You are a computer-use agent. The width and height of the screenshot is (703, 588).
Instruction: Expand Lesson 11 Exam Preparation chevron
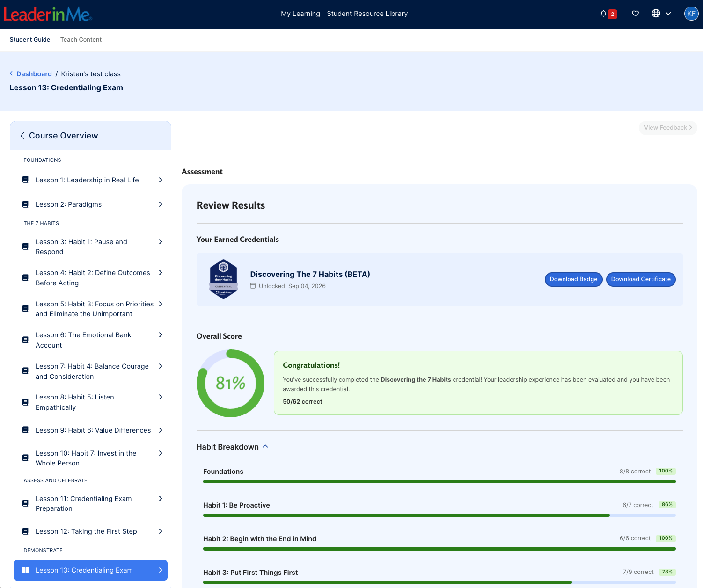[161, 498]
